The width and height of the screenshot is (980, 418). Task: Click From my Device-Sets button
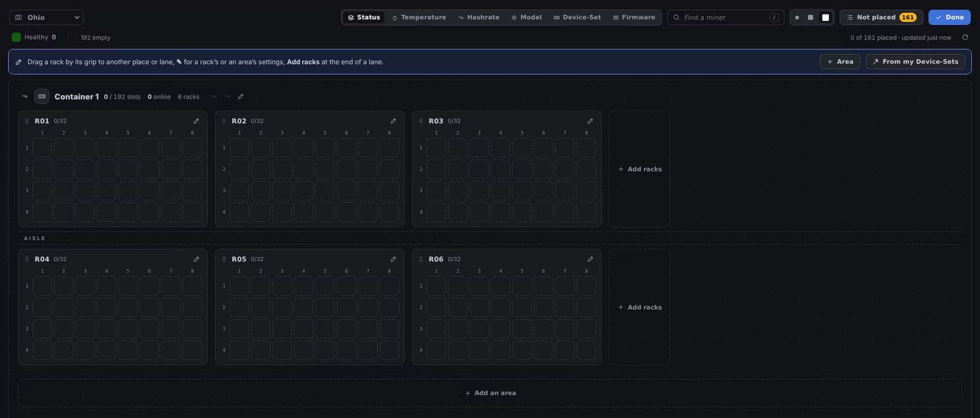(x=915, y=62)
